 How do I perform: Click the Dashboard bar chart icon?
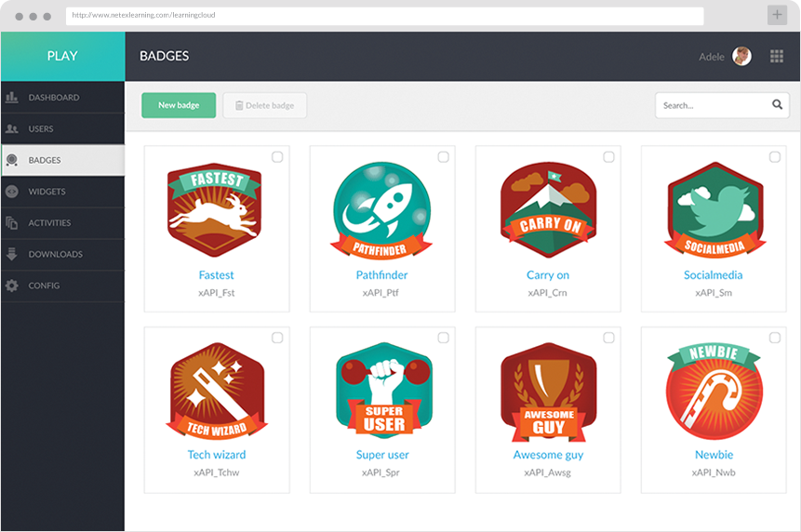(11, 98)
